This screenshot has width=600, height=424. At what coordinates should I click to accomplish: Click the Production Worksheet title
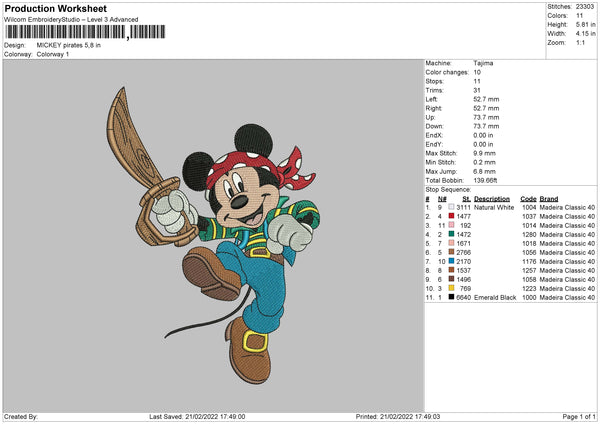56,8
